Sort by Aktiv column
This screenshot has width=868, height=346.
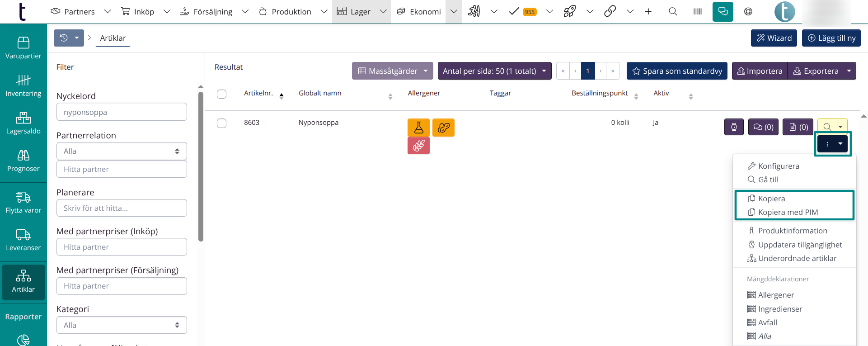coord(690,96)
